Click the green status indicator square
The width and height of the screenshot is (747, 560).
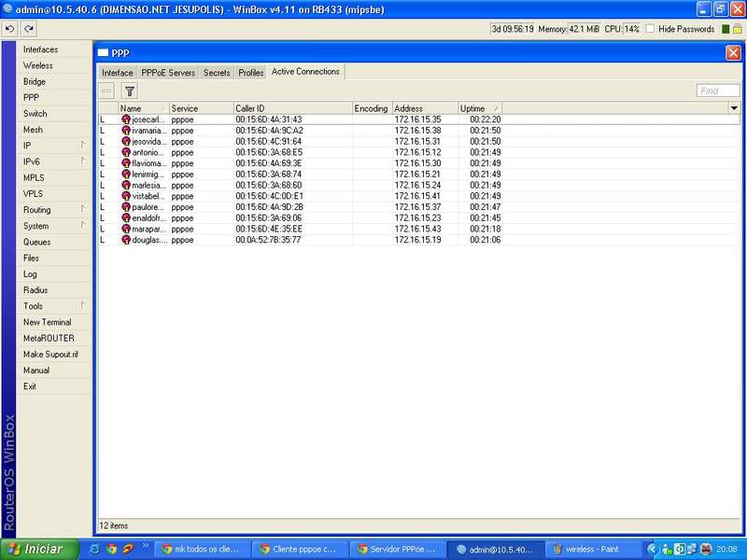pyautogui.click(x=726, y=29)
